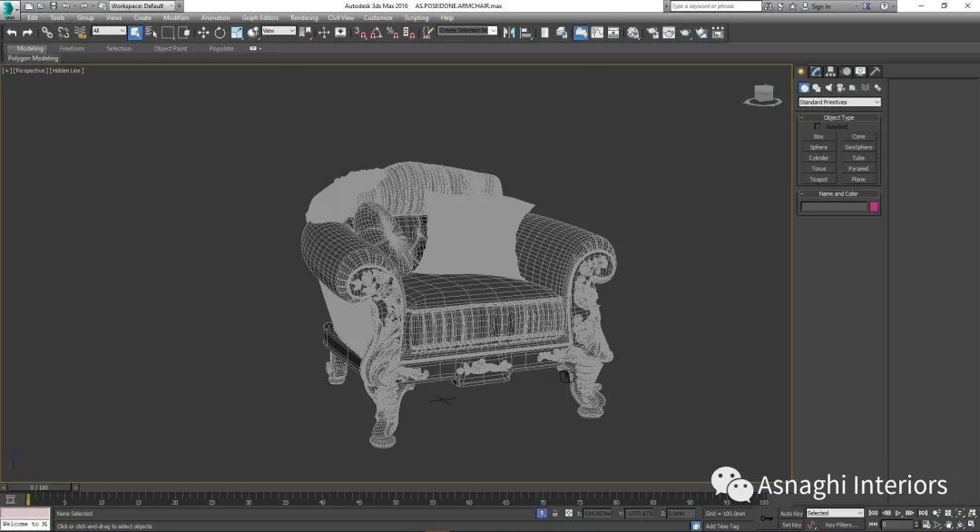Image resolution: width=980 pixels, height=532 pixels.
Task: Switch to the Modify command panel tab
Action: [x=816, y=72]
